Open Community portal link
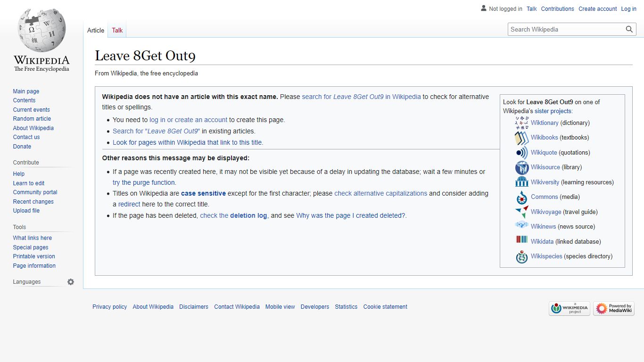The image size is (644, 362). tap(35, 192)
